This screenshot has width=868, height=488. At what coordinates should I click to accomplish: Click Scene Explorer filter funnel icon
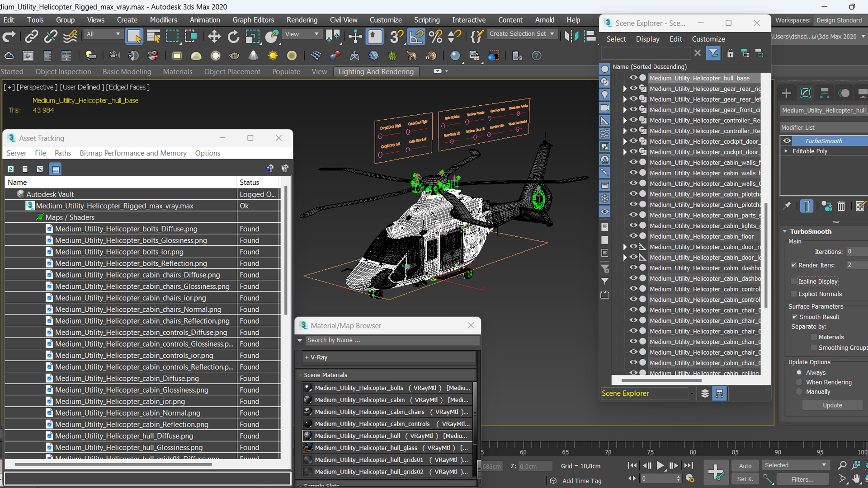tap(713, 53)
